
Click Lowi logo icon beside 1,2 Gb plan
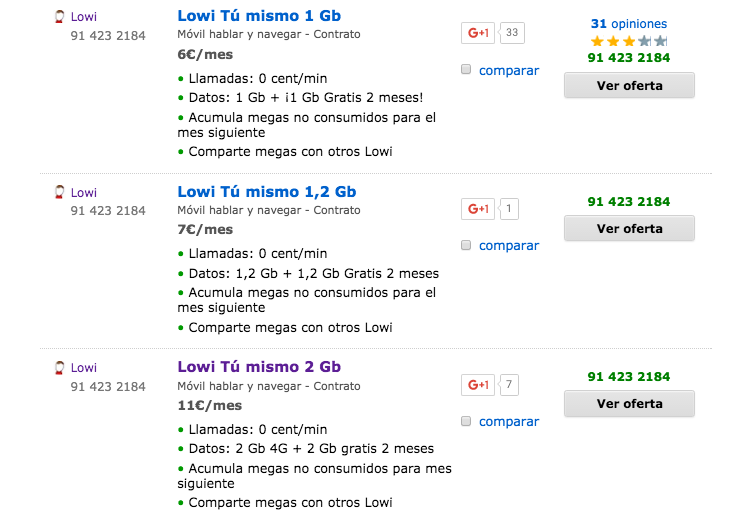coord(59,192)
